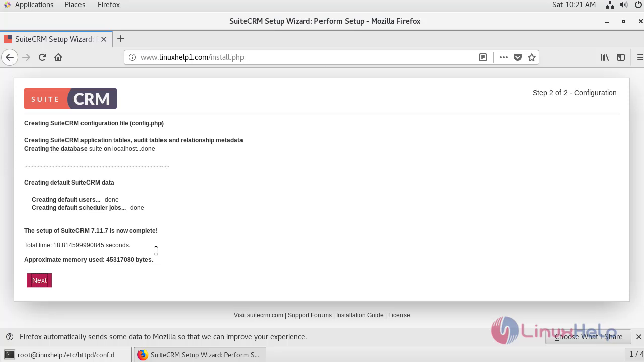Click the clock showing Sat 10:21 AM

point(574,5)
